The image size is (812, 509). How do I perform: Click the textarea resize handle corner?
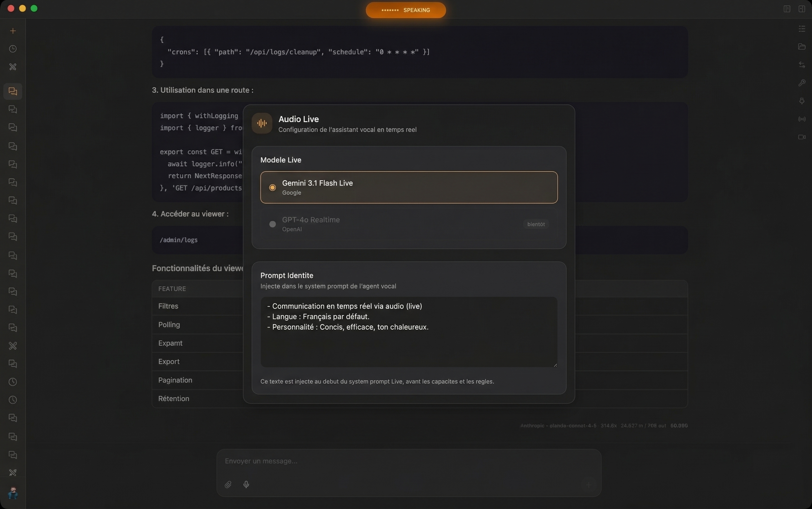coord(555,365)
